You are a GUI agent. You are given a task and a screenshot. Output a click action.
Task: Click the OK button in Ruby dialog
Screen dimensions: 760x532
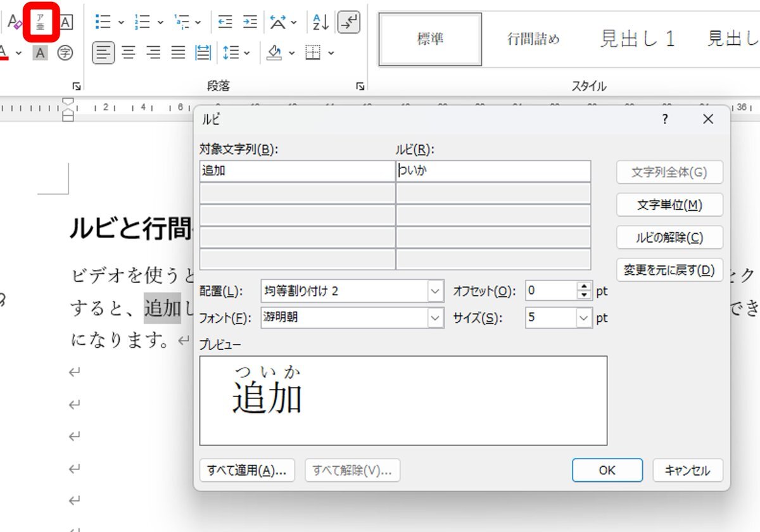[607, 470]
